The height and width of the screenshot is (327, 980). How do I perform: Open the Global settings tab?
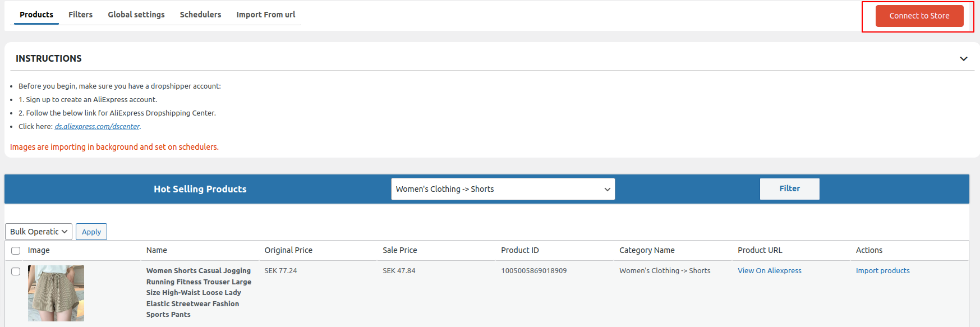[x=136, y=15]
